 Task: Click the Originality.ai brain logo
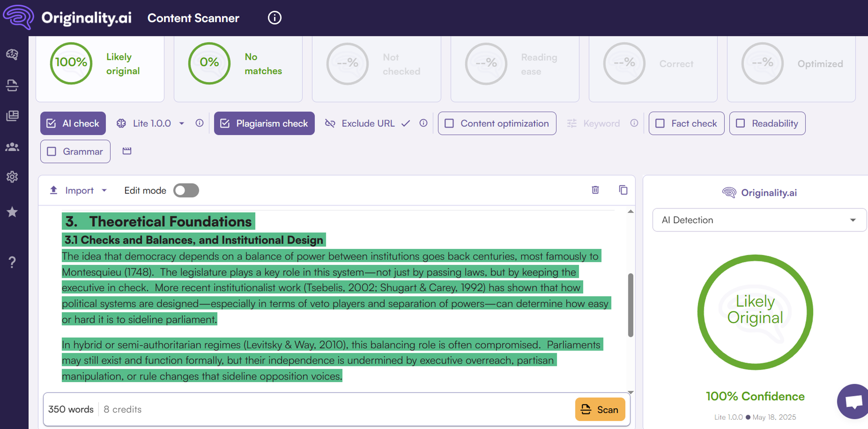point(18,16)
